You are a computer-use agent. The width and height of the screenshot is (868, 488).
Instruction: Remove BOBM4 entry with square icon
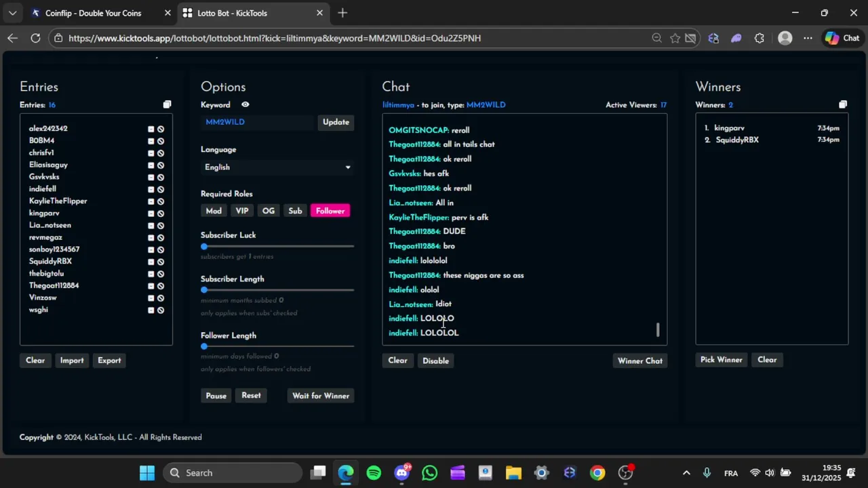(x=151, y=141)
